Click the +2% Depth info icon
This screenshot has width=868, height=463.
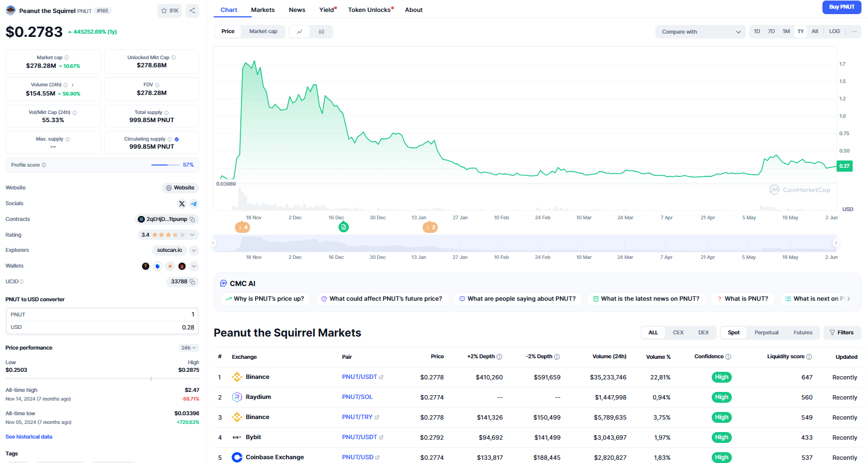coord(500,357)
